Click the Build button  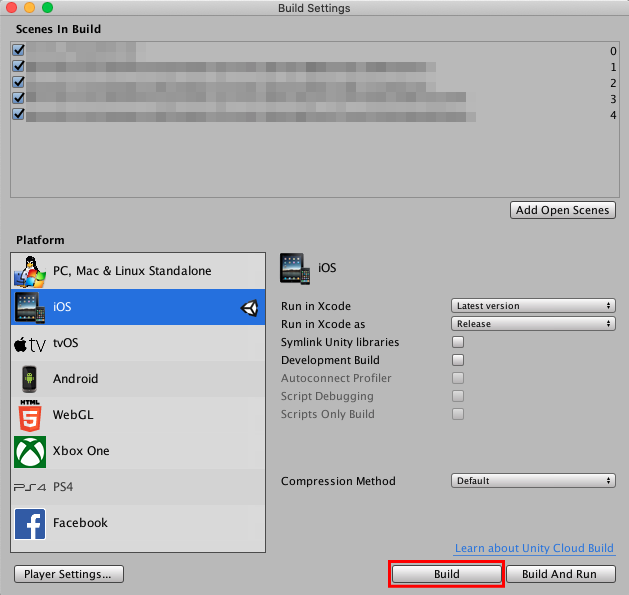(x=446, y=574)
